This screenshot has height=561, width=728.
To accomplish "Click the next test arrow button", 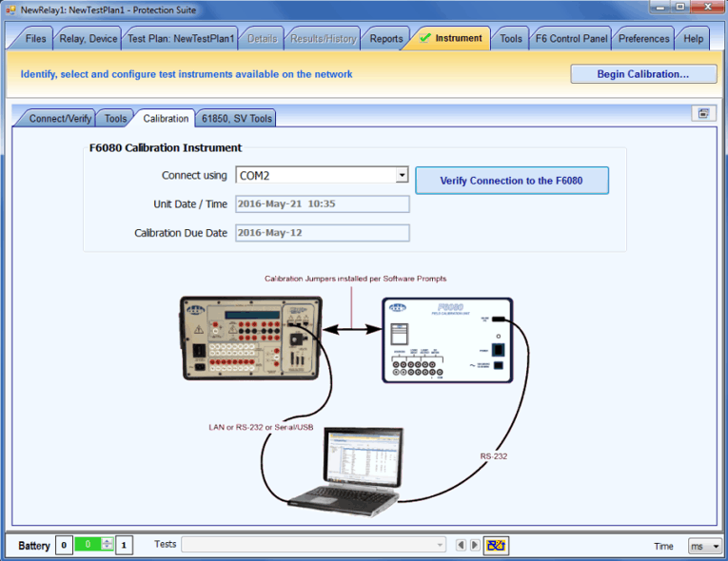I will click(475, 545).
